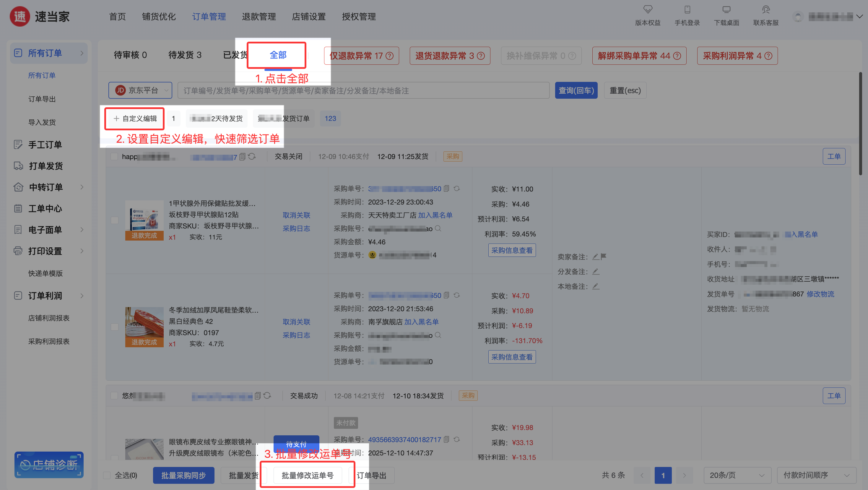Viewport: 868px width, 490px height.
Task: Check the first order header checkbox
Action: [x=114, y=157]
